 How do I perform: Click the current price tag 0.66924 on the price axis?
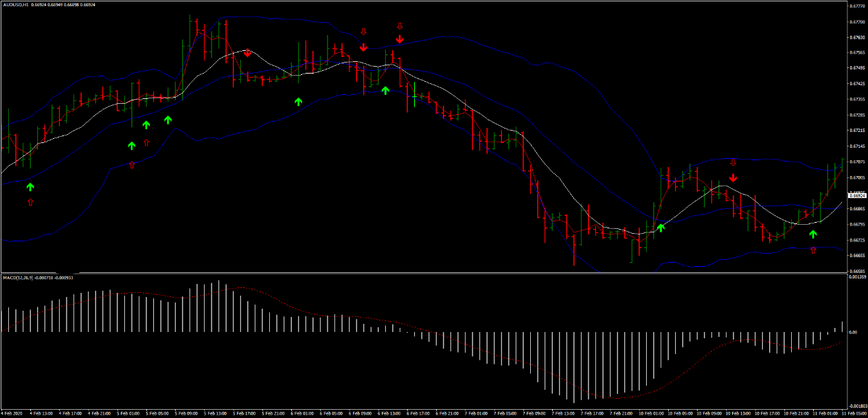point(856,195)
